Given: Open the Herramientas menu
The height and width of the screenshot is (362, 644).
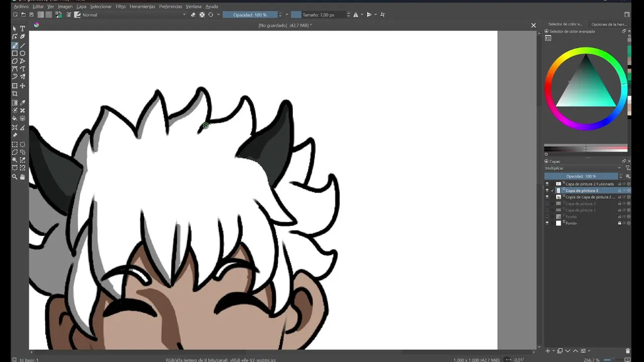Looking at the screenshot, I should tap(142, 7).
